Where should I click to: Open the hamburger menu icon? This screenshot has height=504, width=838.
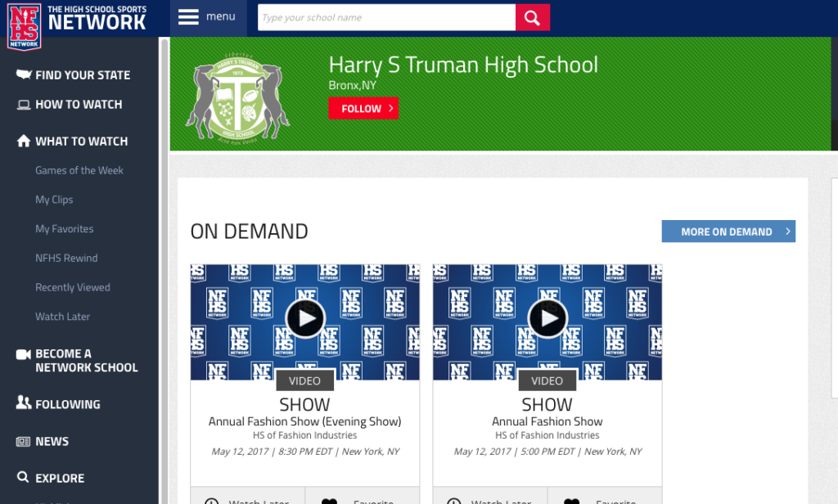188,17
